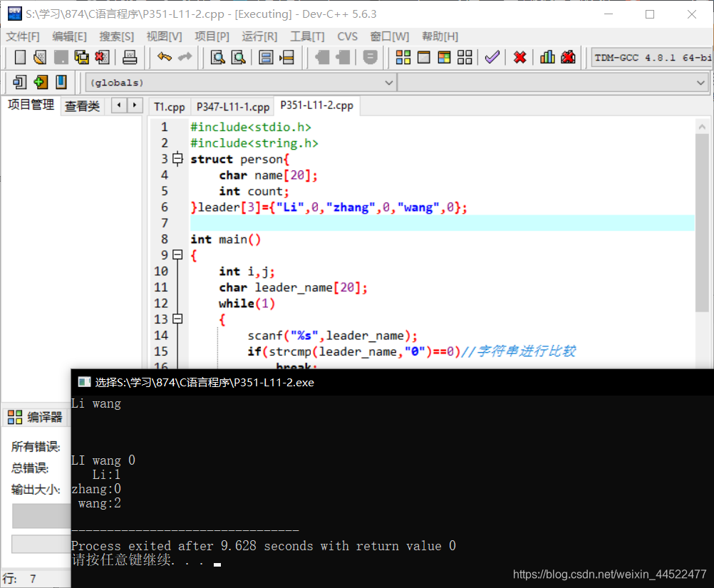Click the green plus insert icon
Viewport: 714px width, 588px height.
[41, 83]
